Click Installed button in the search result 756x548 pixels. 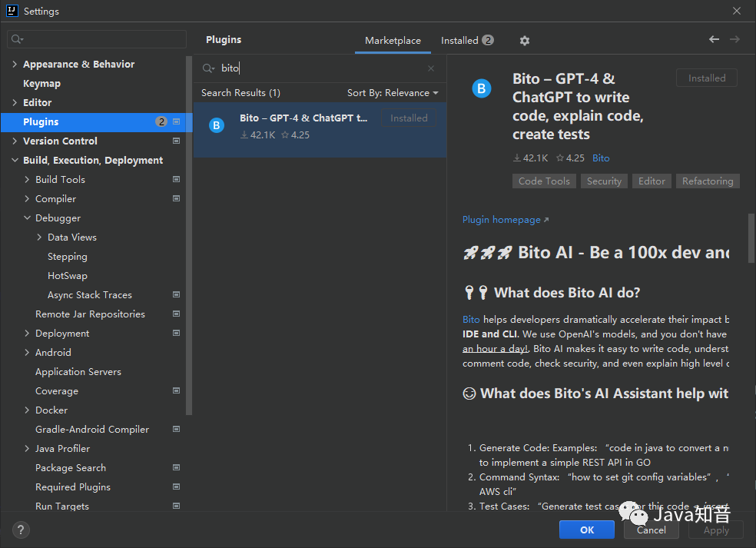pos(409,118)
